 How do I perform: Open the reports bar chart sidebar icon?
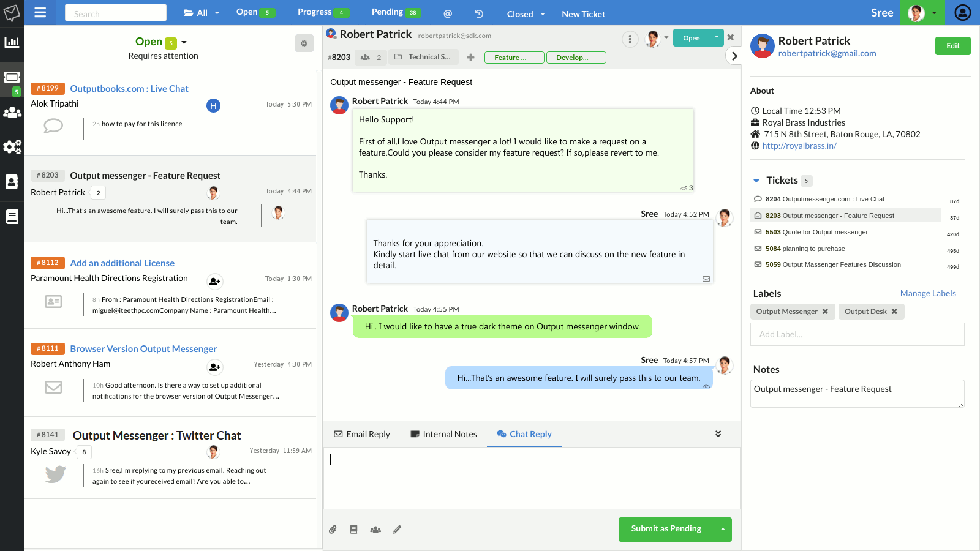12,42
